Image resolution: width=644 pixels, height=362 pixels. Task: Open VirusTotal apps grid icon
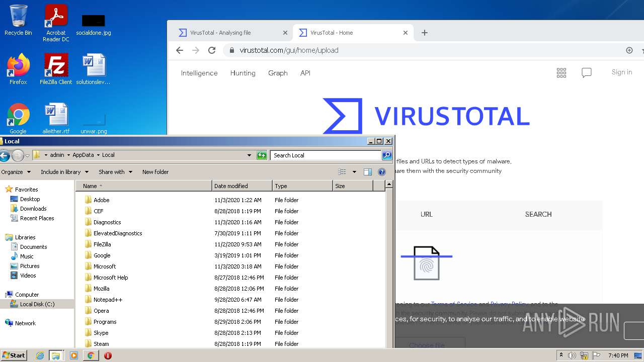tap(561, 73)
